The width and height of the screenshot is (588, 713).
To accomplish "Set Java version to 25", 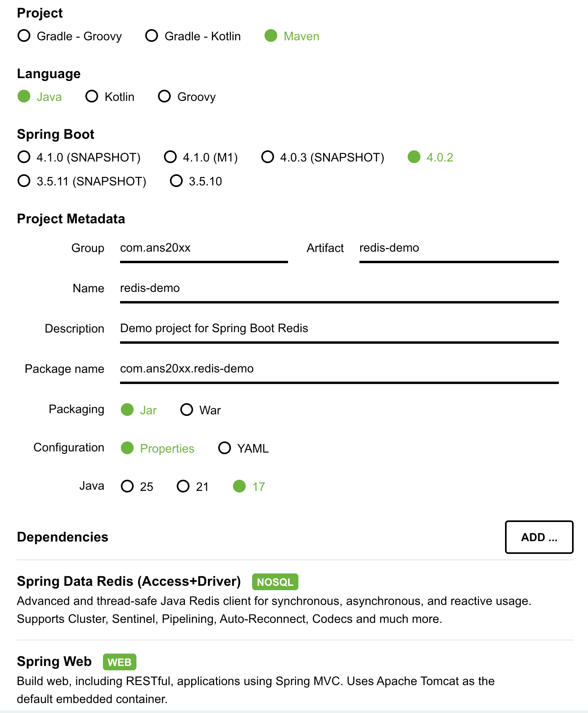I will click(137, 486).
